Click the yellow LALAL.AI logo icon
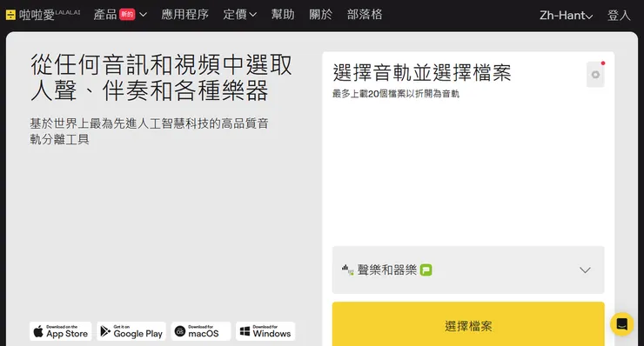Image resolution: width=644 pixels, height=346 pixels. coord(10,15)
